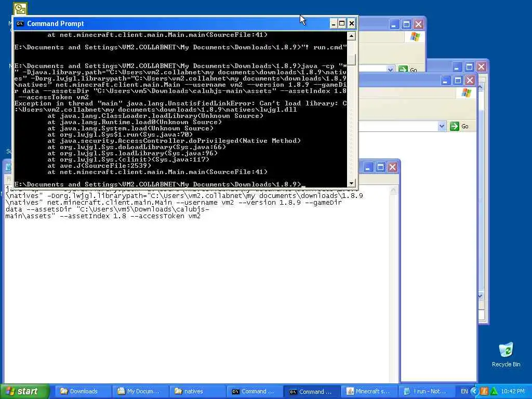Image resolution: width=532 pixels, height=399 pixels.
Task: Expand hidden tray icons arrow
Action: point(474,391)
